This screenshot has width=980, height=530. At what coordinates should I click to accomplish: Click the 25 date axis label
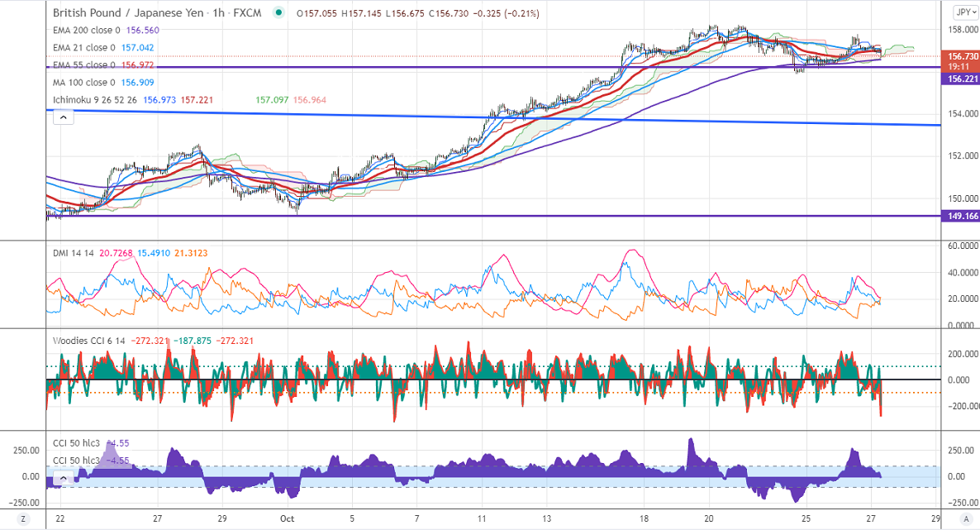point(806,518)
